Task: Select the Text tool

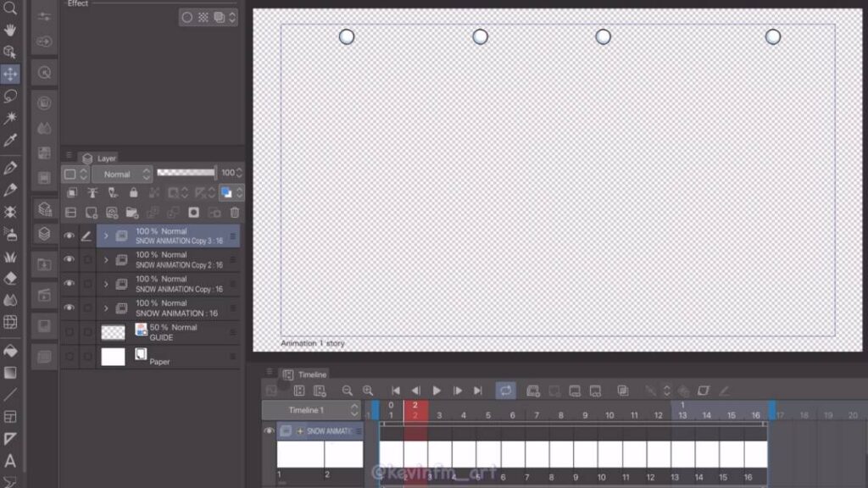Action: (x=10, y=461)
